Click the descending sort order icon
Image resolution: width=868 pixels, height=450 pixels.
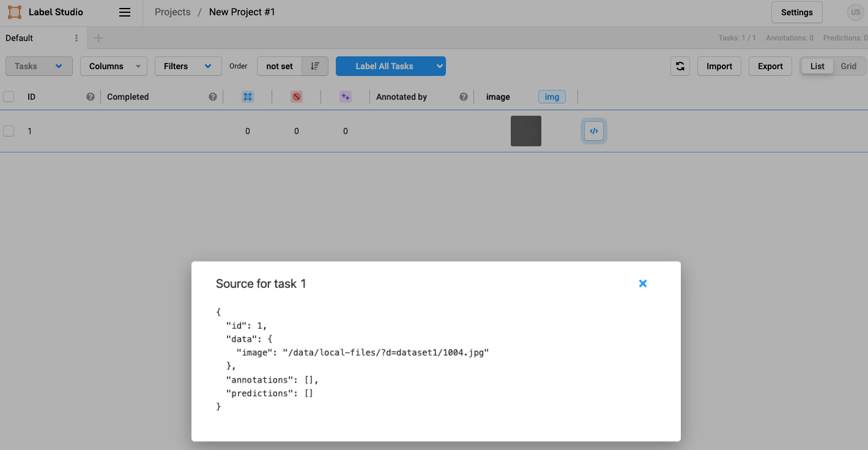tap(314, 66)
